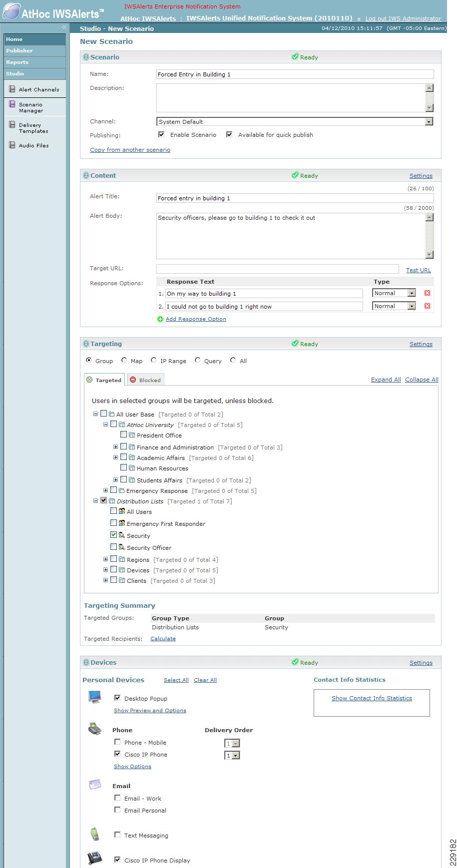Expand the Finance and Administration node
Viewport: 457px width, 868px height.
[116, 447]
